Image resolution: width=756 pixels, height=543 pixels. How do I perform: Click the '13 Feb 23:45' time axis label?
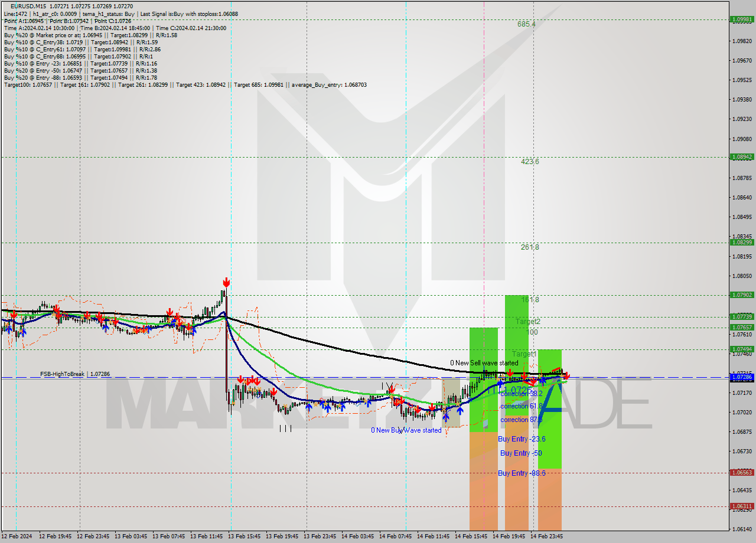320,537
